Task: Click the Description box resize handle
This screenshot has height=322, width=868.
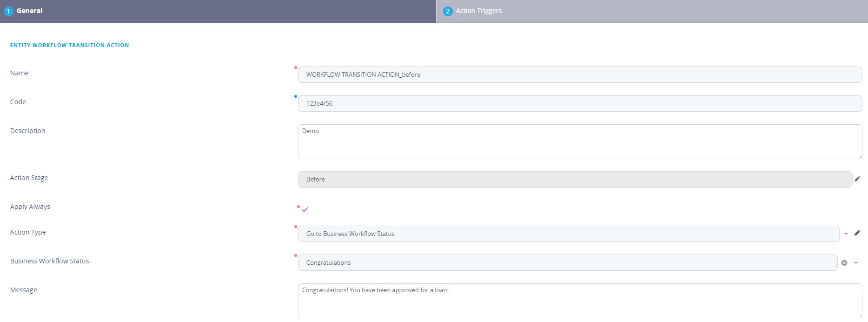Action: 860,157
